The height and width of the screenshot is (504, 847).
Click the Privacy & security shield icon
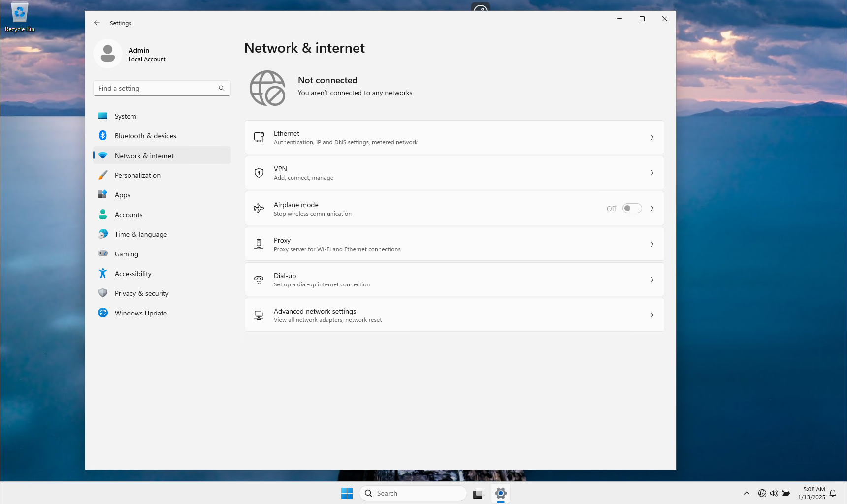tap(103, 293)
